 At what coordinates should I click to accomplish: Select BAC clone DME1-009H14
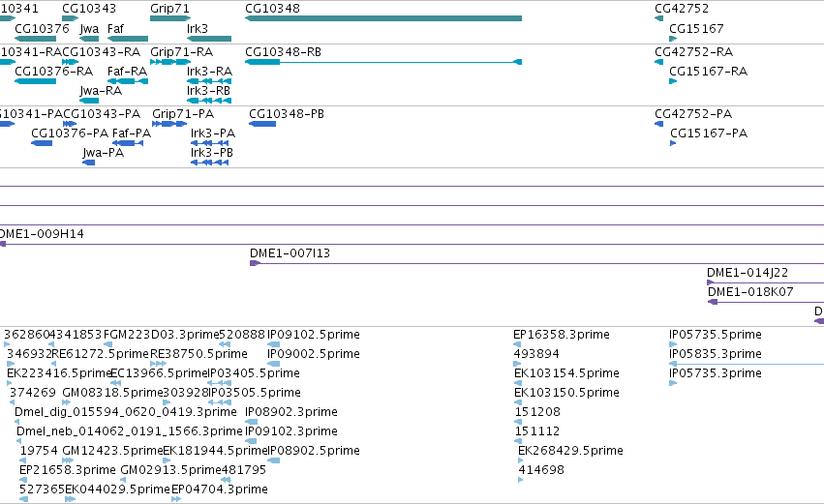(41, 234)
